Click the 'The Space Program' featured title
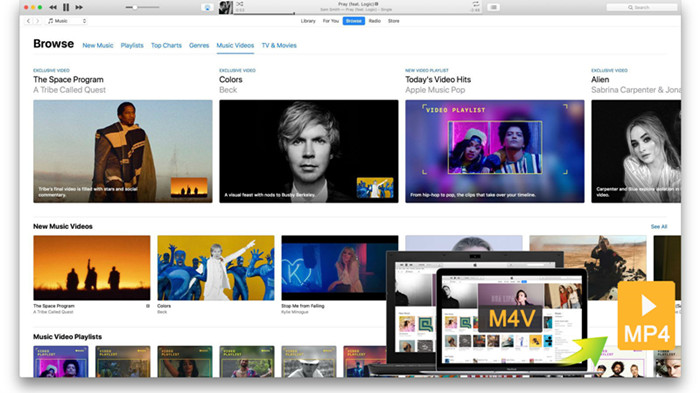 pyautogui.click(x=68, y=79)
